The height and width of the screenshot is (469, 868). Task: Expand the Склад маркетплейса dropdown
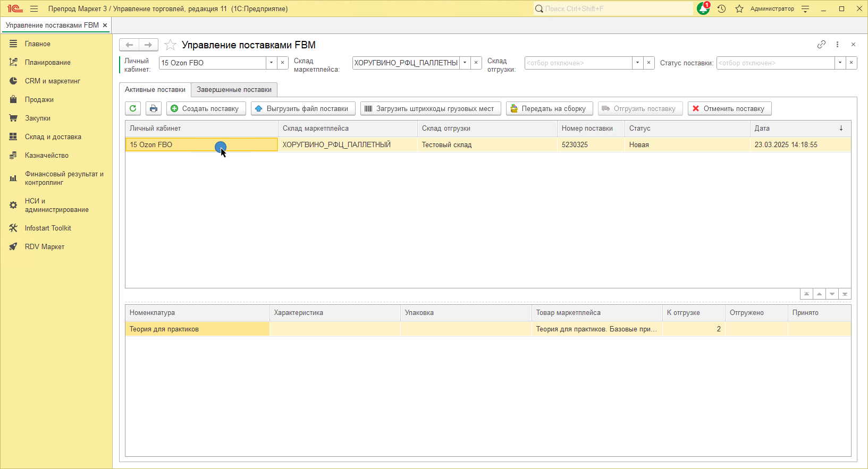pos(465,63)
